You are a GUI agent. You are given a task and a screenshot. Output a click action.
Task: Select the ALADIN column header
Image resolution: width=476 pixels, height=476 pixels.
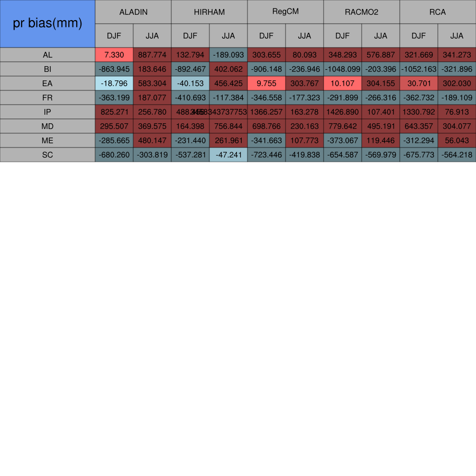pyautogui.click(x=133, y=12)
